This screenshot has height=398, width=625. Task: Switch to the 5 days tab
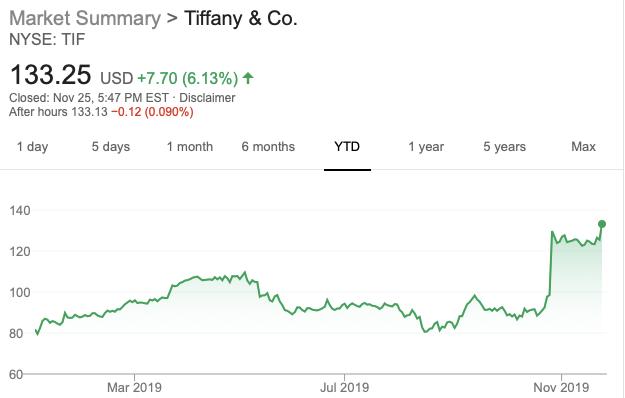point(111,147)
